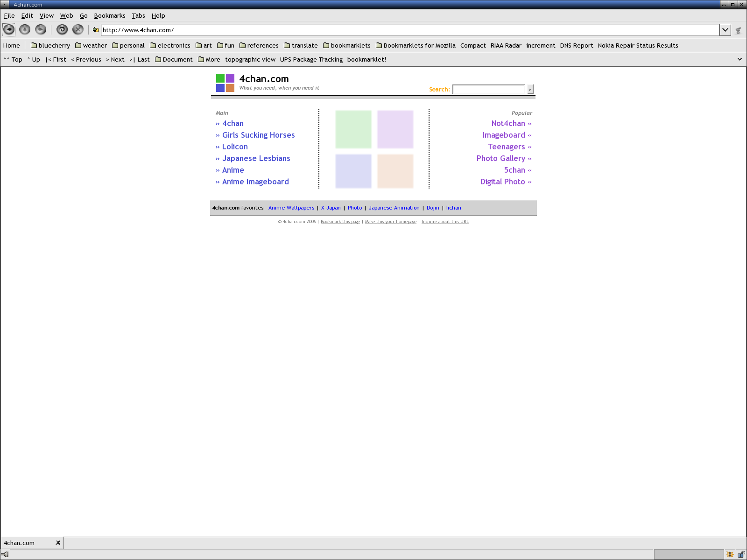Screen dimensions: 747x560
Task: Click the Anime Wallpapers favorites link
Action: (291, 208)
